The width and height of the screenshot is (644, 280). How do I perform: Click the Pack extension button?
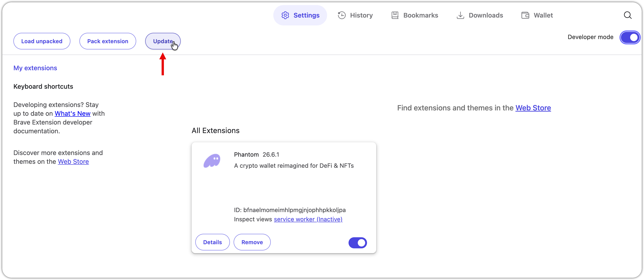coord(108,41)
